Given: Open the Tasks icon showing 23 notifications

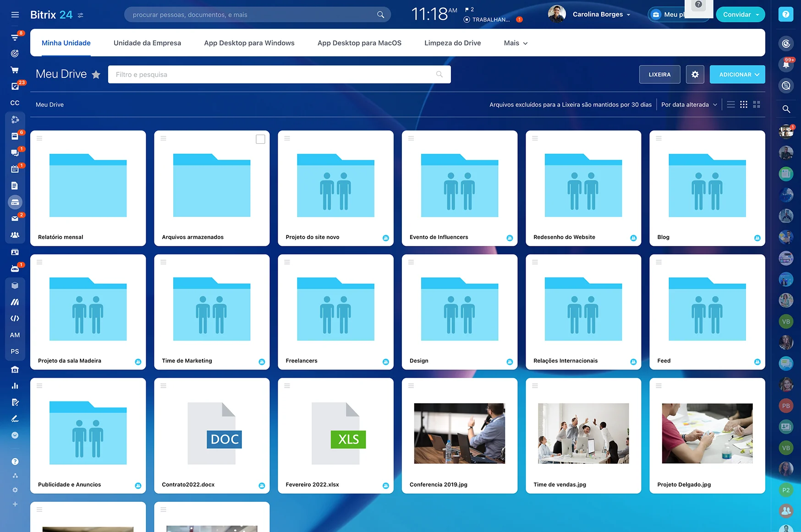Looking at the screenshot, I should click(15, 87).
